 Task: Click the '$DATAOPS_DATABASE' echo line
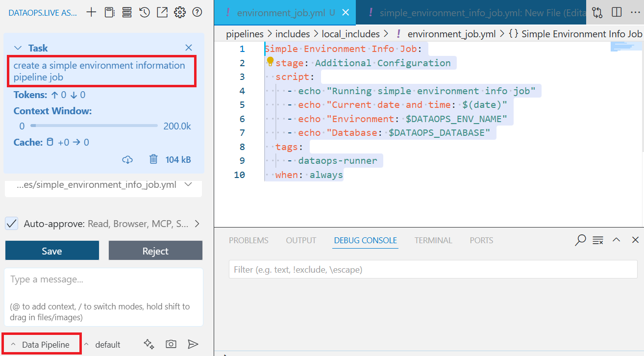[x=389, y=132]
